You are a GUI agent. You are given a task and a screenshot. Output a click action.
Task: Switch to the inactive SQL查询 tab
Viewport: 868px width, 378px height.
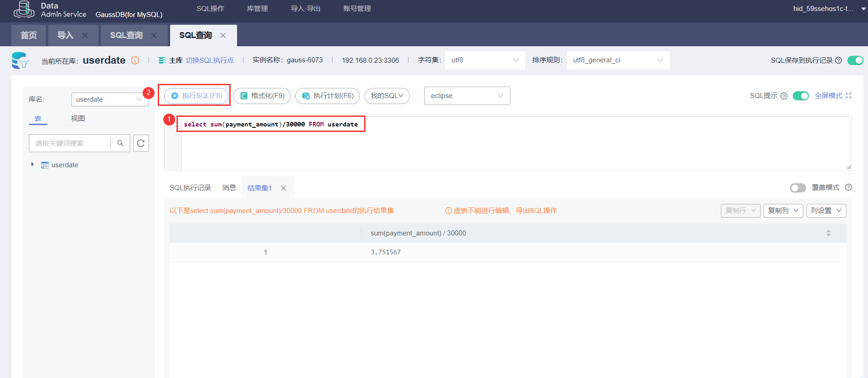(x=126, y=35)
